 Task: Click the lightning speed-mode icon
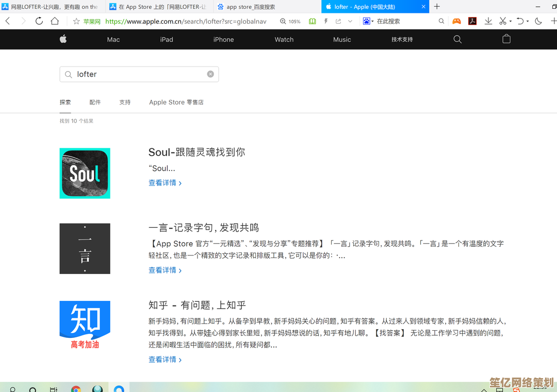326,21
